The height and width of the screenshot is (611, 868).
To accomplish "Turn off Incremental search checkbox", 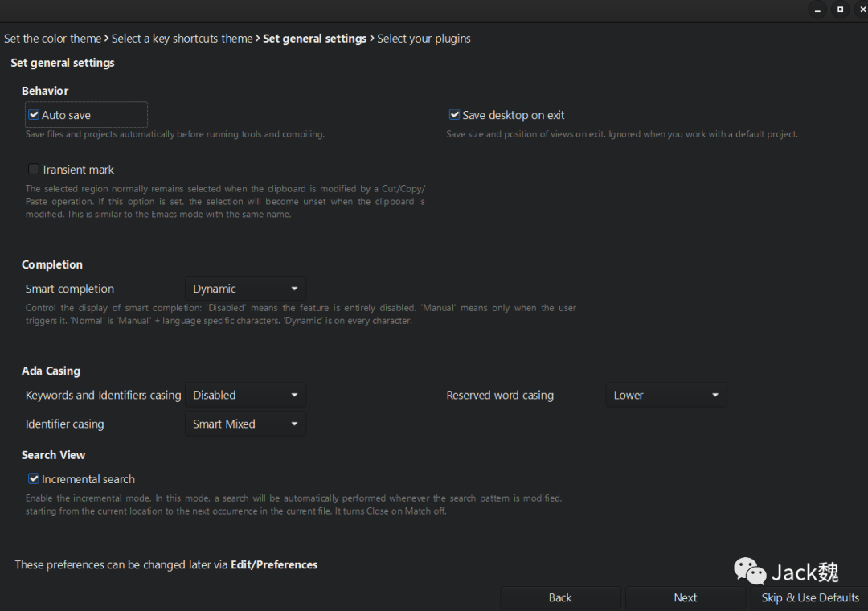I will 34,479.
